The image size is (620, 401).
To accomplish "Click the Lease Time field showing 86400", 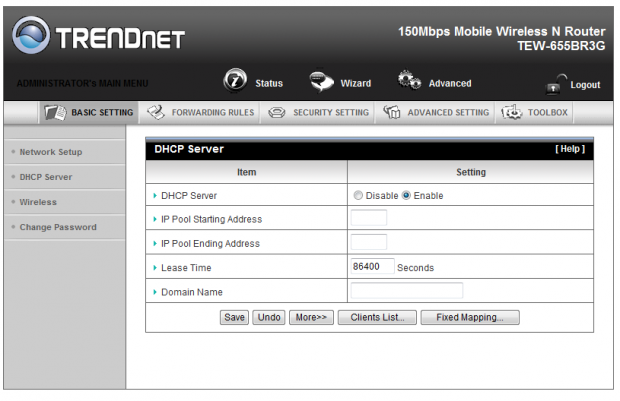I will click(x=372, y=266).
